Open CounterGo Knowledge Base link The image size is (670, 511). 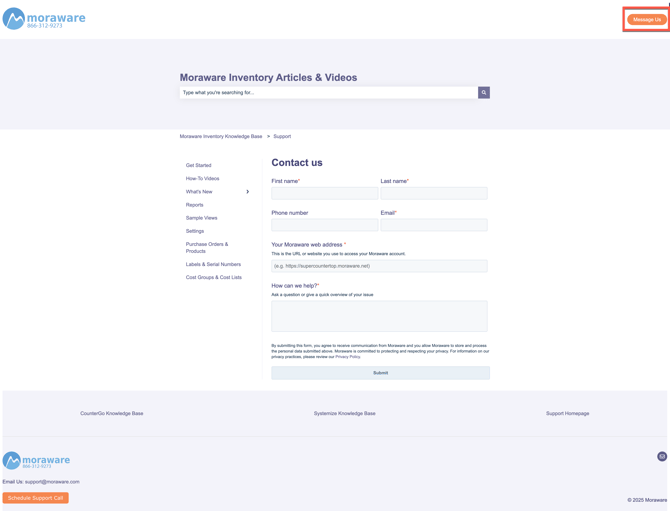point(112,413)
